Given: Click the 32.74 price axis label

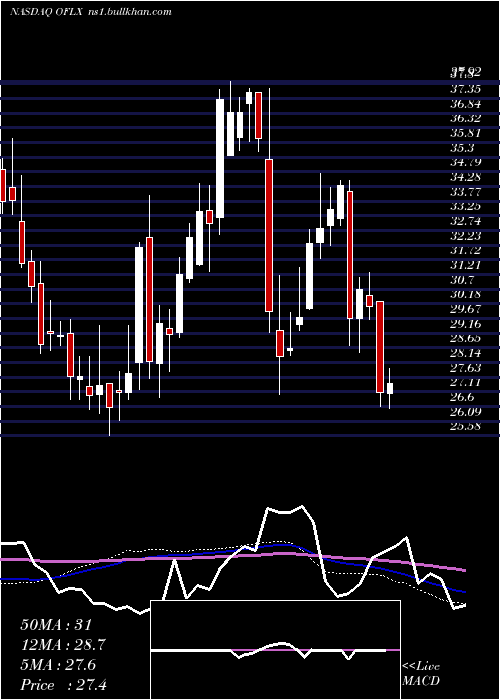Looking at the screenshot, I should tap(465, 221).
